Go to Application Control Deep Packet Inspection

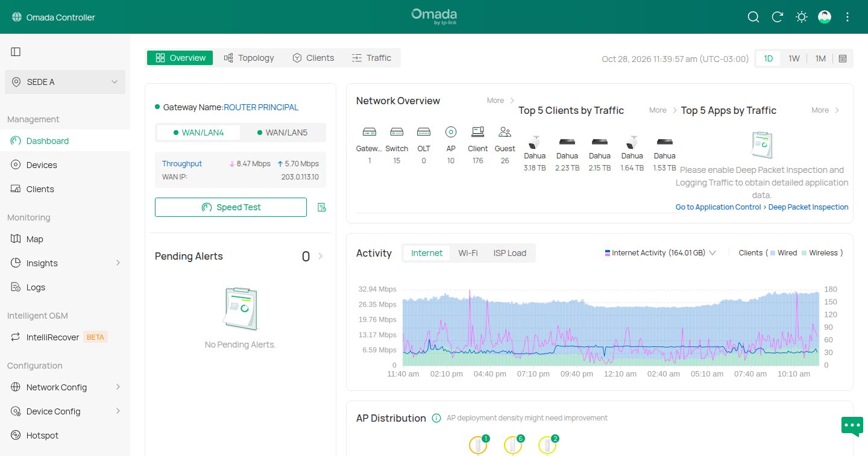(x=762, y=207)
